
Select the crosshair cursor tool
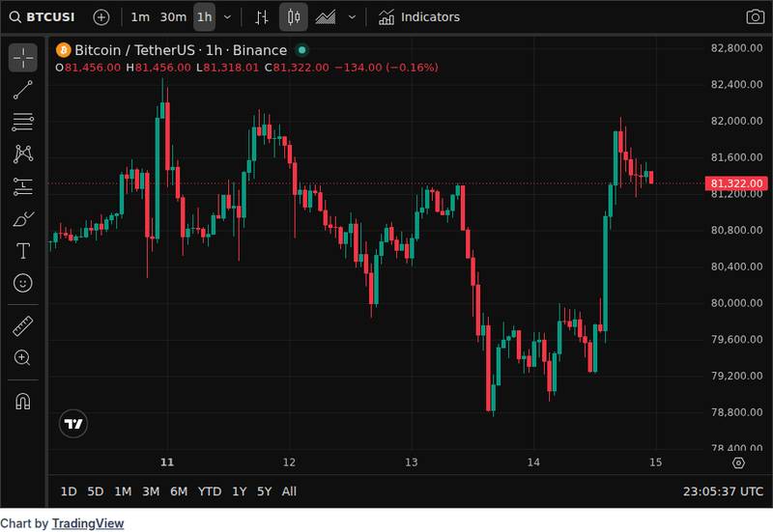click(x=22, y=58)
